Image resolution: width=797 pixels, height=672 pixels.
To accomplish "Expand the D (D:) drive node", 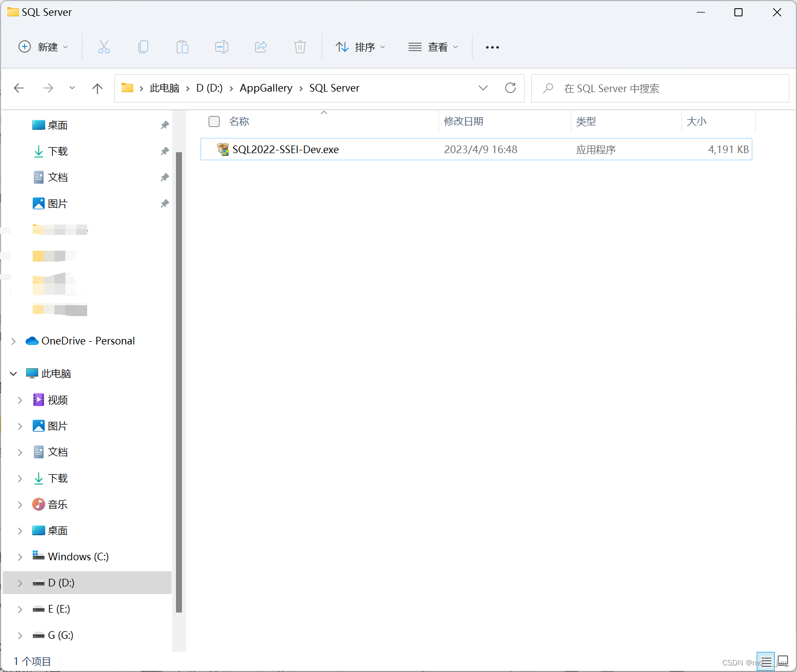I will click(x=20, y=583).
